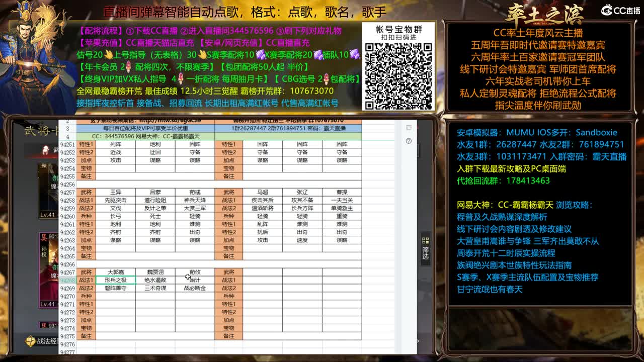
Task: Click the 帐号宝物群 QR code image
Action: (x=398, y=76)
